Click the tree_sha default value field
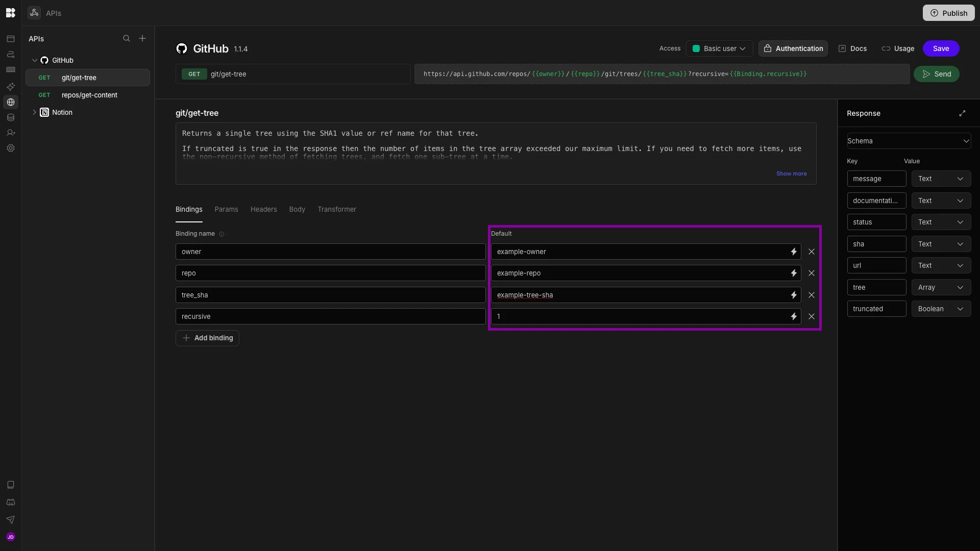The image size is (980, 551). point(638,295)
